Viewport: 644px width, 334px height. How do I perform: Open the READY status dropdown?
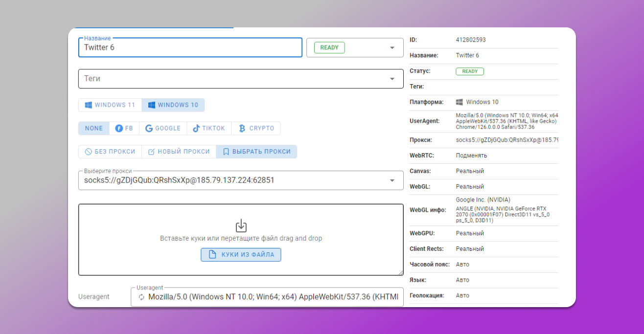pos(392,48)
